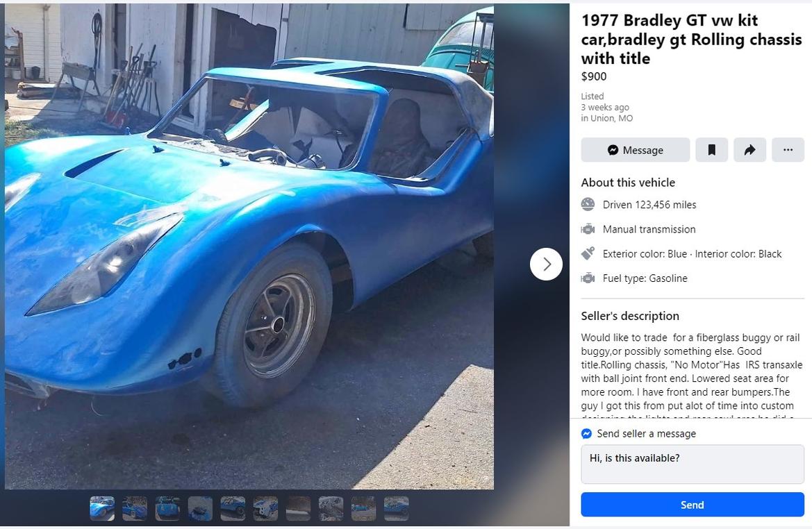Open the three-dots more options menu

tap(788, 150)
